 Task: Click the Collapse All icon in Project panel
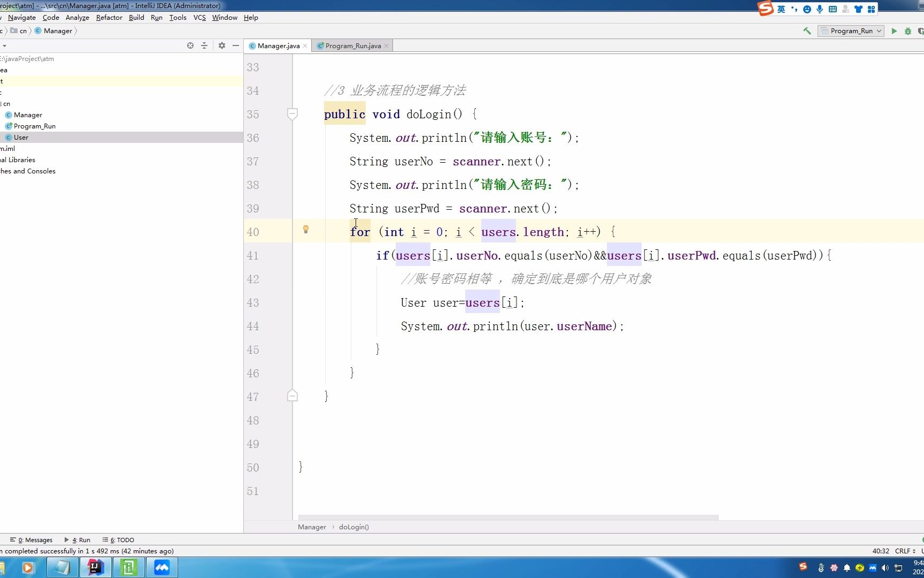tap(204, 45)
